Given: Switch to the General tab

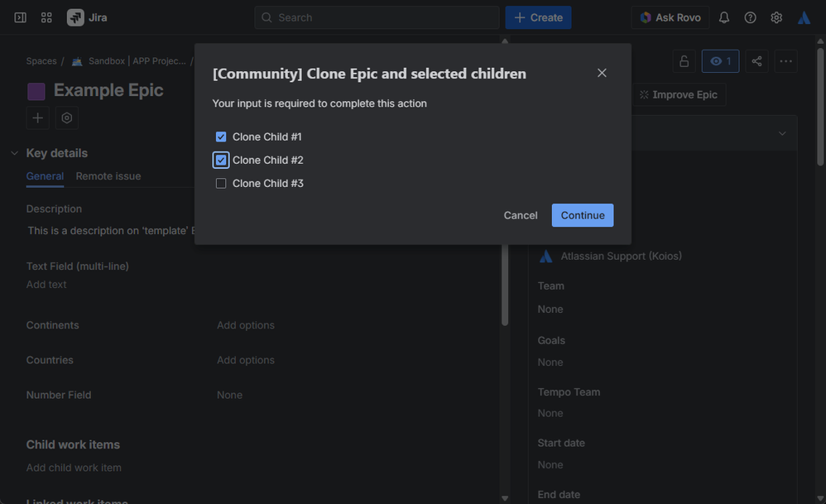Looking at the screenshot, I should tap(45, 176).
